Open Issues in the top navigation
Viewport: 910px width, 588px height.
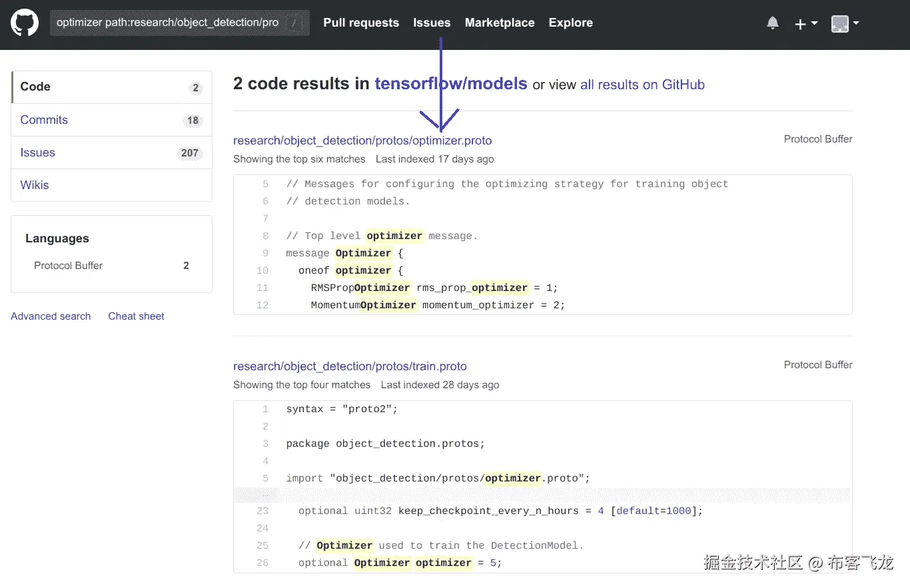point(432,23)
